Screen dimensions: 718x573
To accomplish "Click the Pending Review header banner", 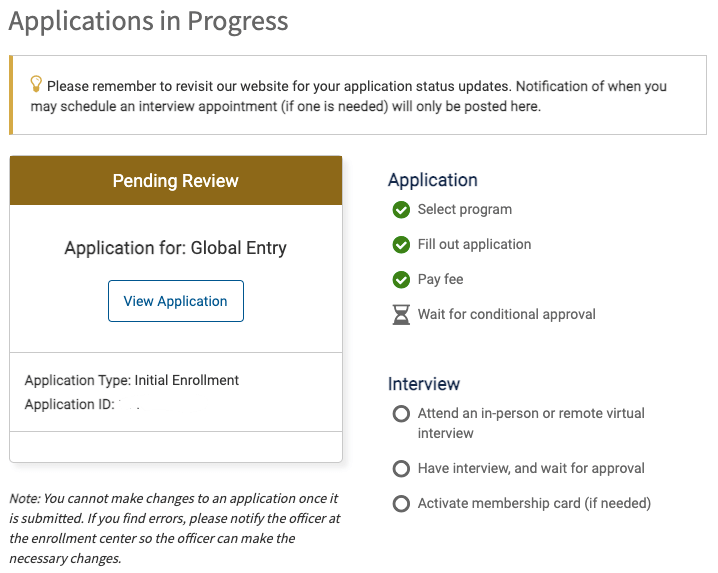I will [176, 180].
